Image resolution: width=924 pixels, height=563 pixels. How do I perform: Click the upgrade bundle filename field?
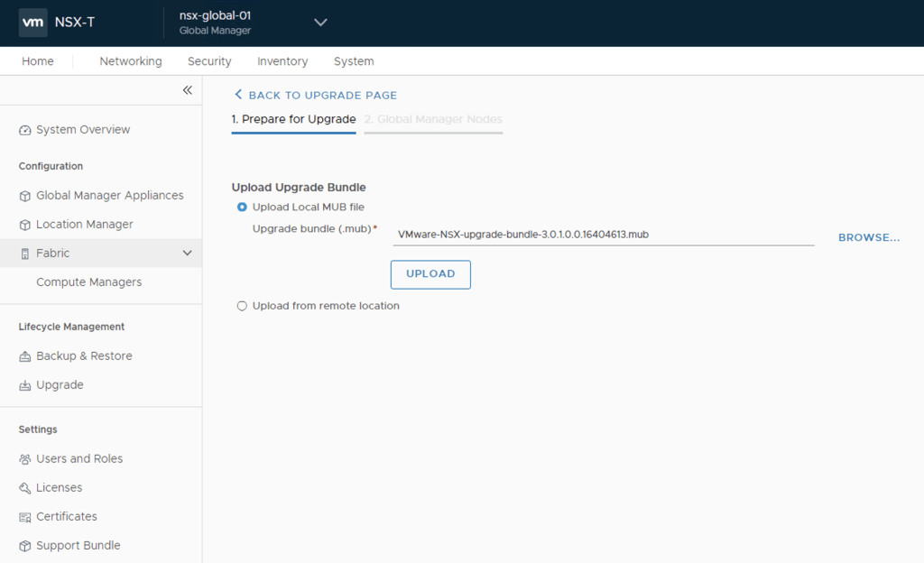pos(603,235)
